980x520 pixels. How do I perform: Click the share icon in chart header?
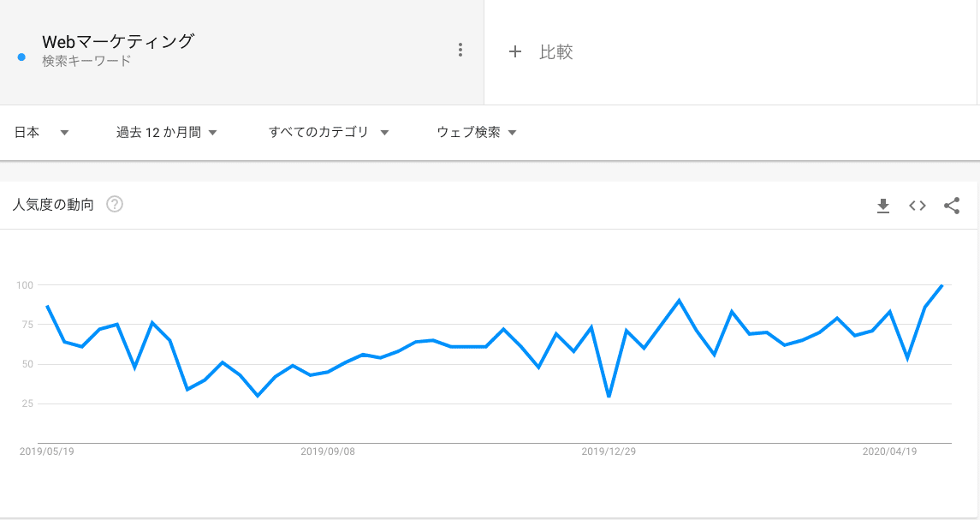point(951,206)
